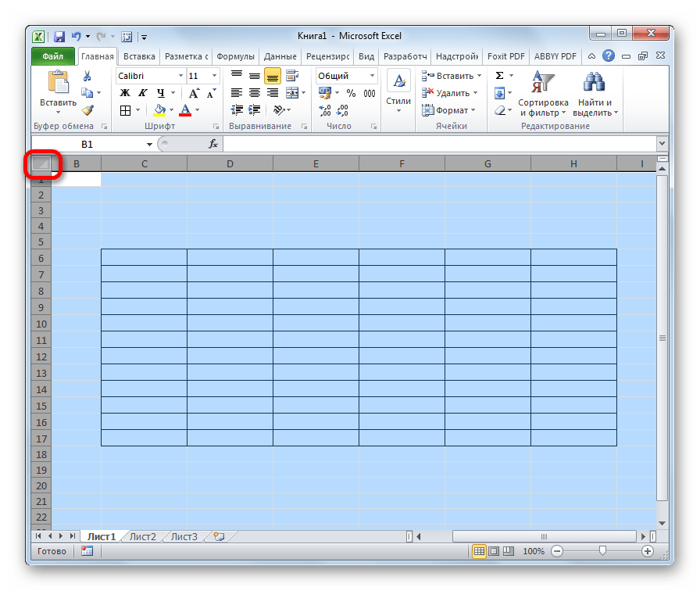Switch to the Формулы ribbon tab
The width and height of the screenshot is (700, 591).
point(235,56)
